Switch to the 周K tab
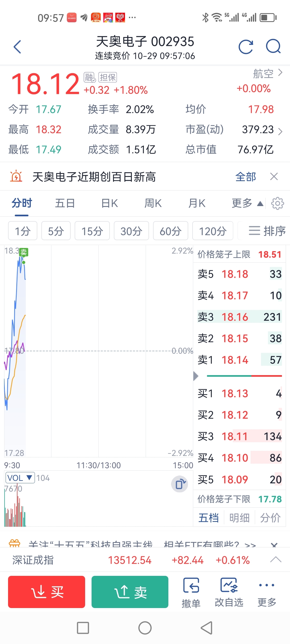 tap(153, 203)
